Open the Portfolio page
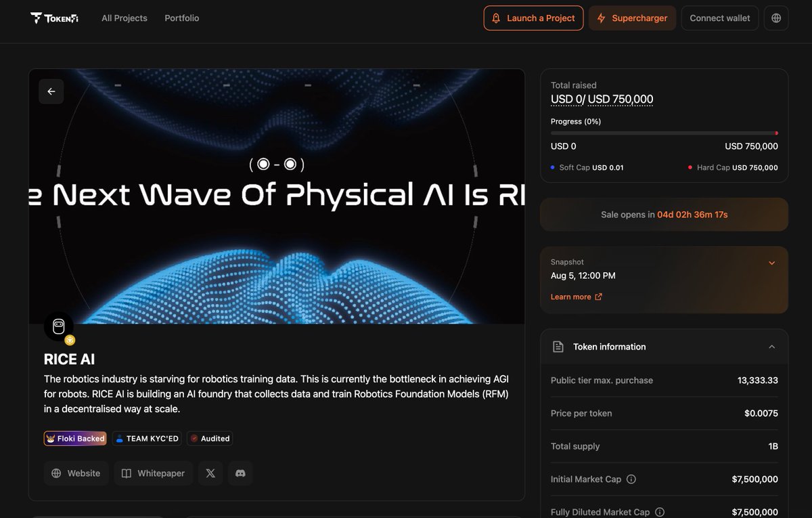812x518 pixels. (182, 18)
